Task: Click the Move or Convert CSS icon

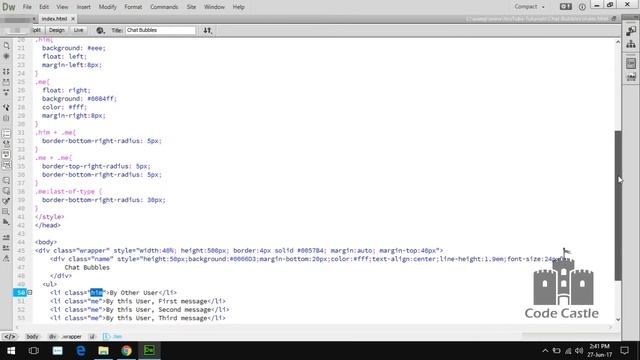Action: click(x=6, y=222)
